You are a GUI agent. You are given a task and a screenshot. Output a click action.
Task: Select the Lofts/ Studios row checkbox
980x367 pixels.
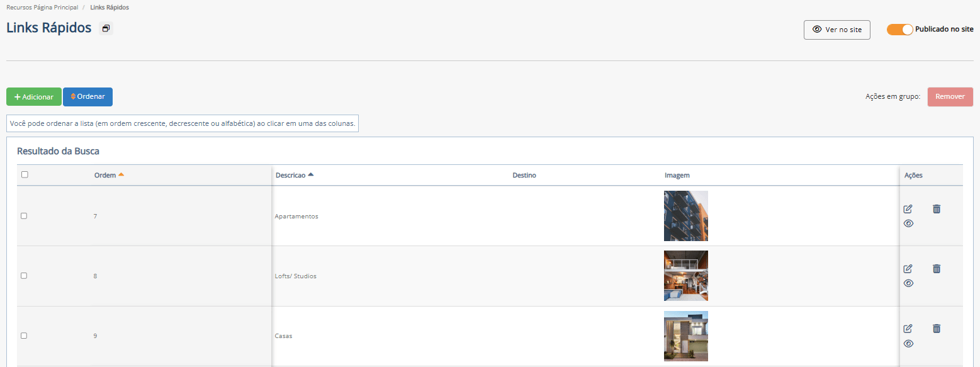click(x=24, y=276)
